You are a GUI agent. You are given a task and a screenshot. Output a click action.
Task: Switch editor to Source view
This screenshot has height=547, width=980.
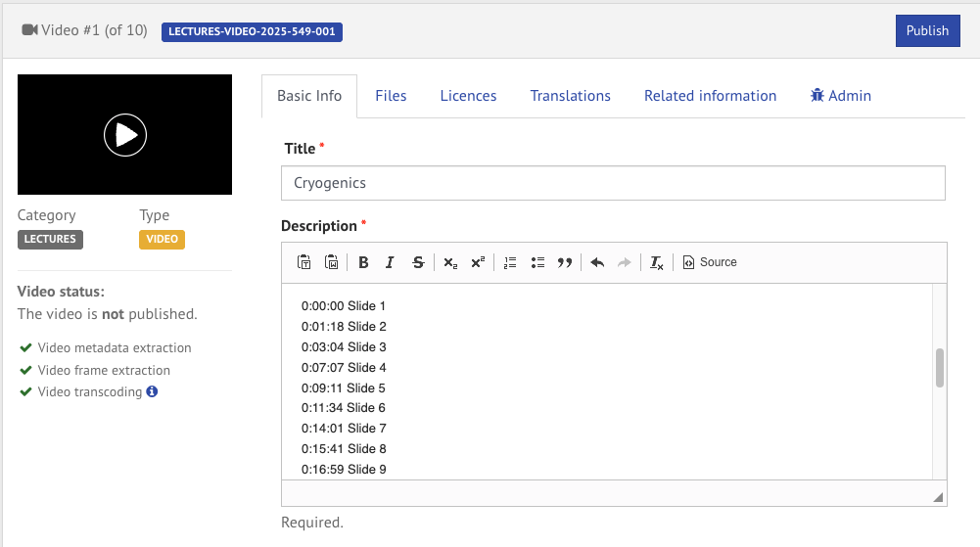tap(710, 262)
